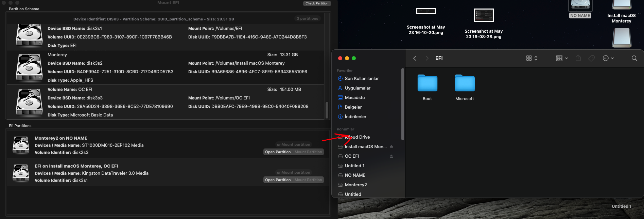
Task: Click the 3 partitions badge
Action: [307, 18]
